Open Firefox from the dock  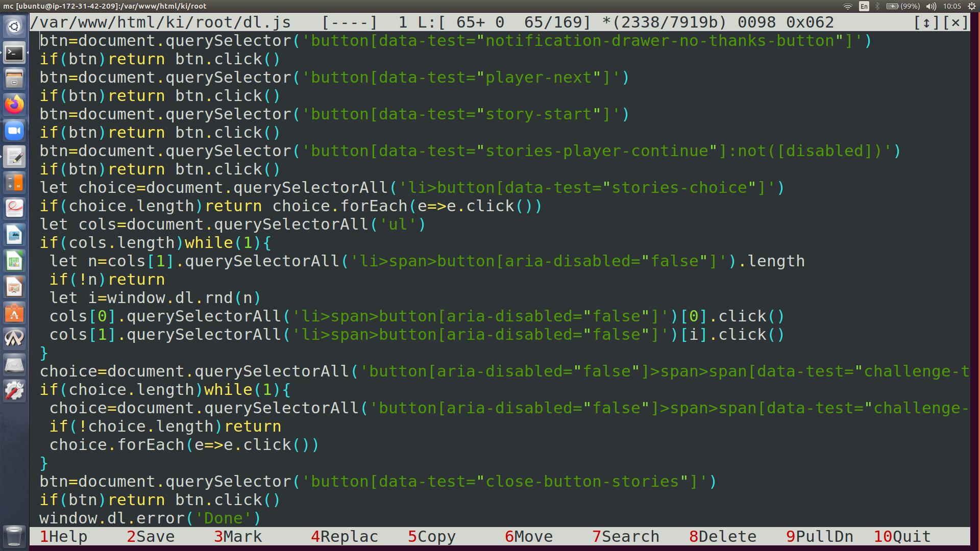point(14,105)
